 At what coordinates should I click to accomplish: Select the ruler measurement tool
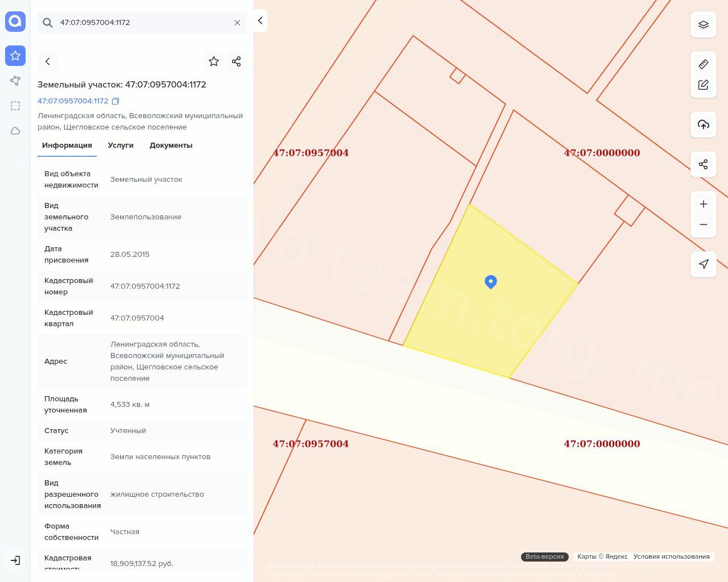703,64
